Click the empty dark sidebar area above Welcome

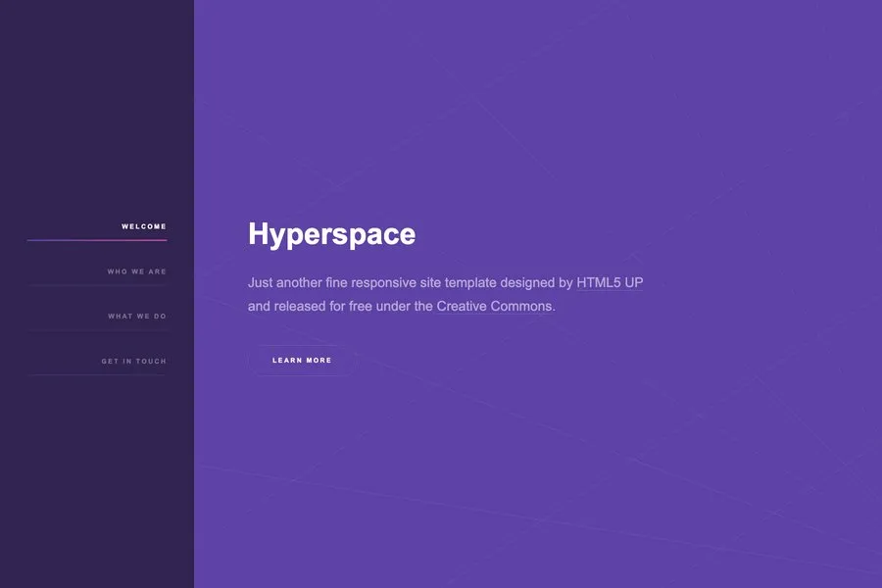(x=97, y=108)
